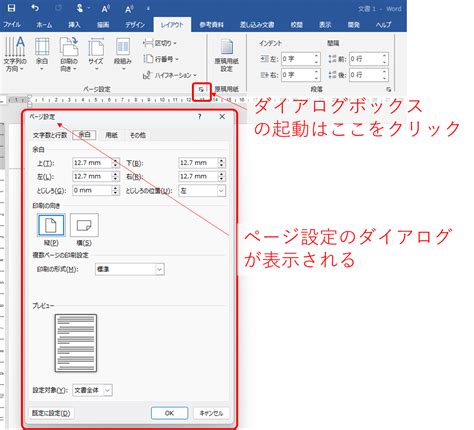Click 原稿用紙設定 manuscript paper button

(227, 55)
